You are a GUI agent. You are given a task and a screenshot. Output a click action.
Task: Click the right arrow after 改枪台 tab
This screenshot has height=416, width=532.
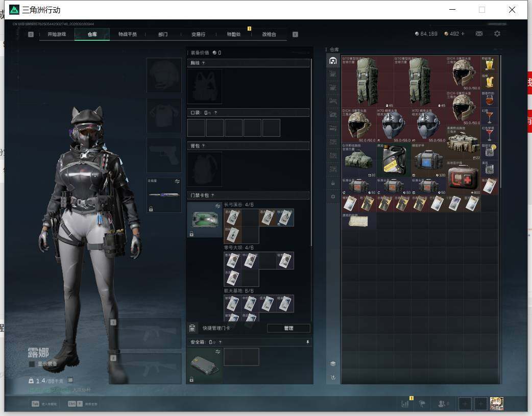pos(295,34)
